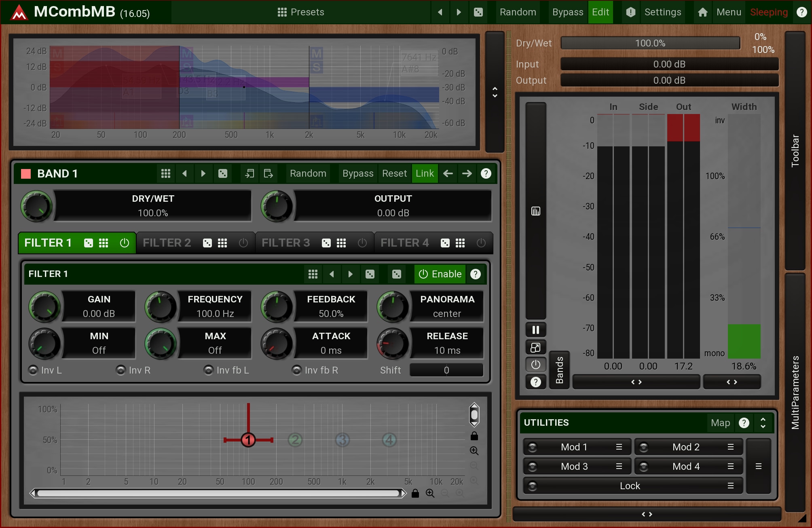Open the Lock menu lines
The height and width of the screenshot is (528, 812).
coord(731,486)
